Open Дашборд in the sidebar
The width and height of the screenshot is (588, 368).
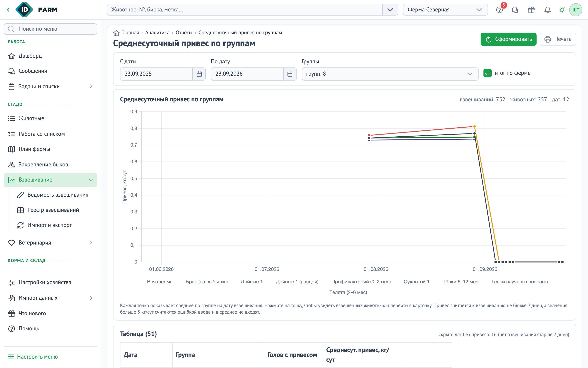click(50, 56)
